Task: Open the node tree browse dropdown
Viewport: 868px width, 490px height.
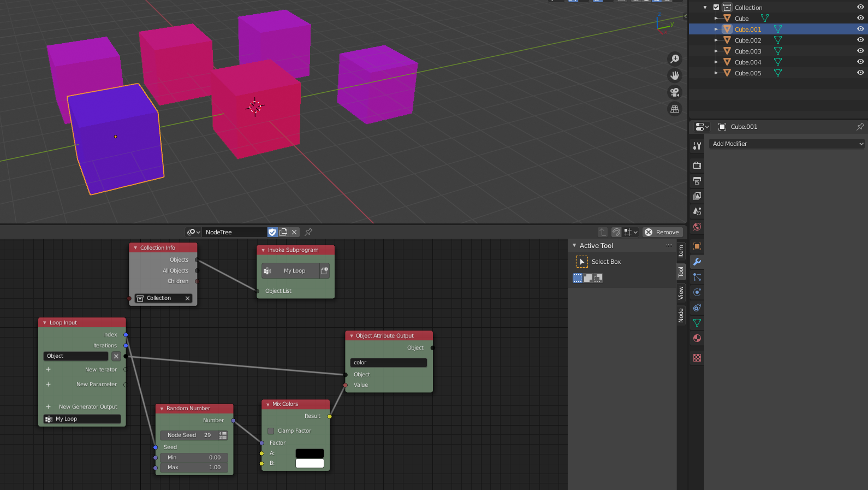Action: click(194, 232)
